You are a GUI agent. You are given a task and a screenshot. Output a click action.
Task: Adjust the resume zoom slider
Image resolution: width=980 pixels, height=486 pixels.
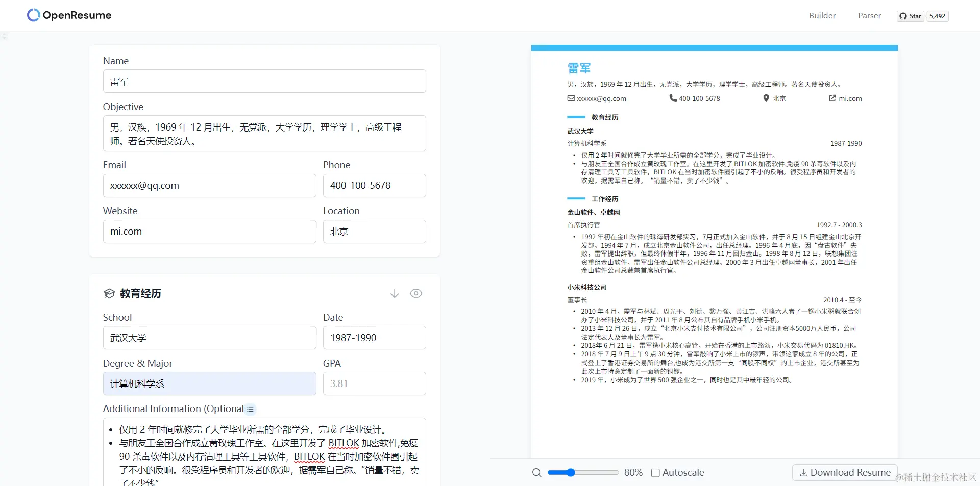coord(583,473)
